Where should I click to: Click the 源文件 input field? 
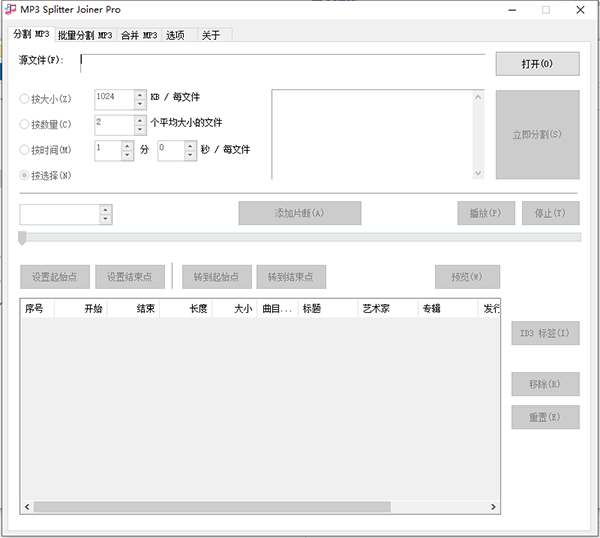[282, 63]
